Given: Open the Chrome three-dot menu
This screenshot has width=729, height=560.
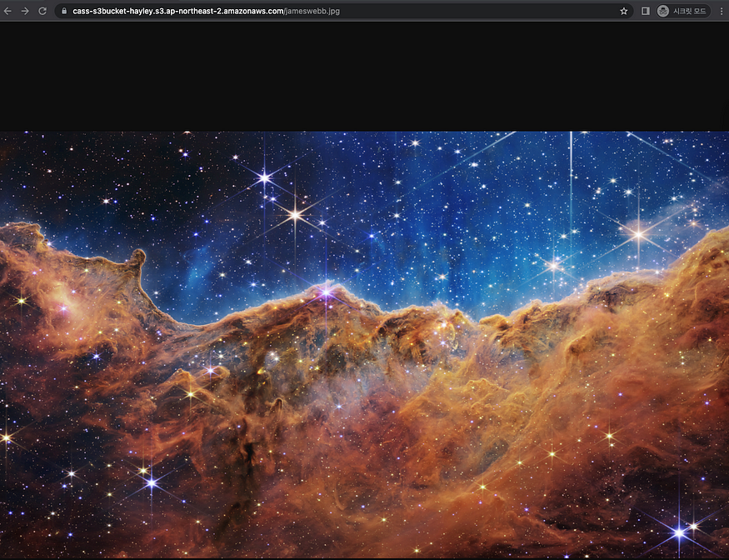Looking at the screenshot, I should [722, 11].
